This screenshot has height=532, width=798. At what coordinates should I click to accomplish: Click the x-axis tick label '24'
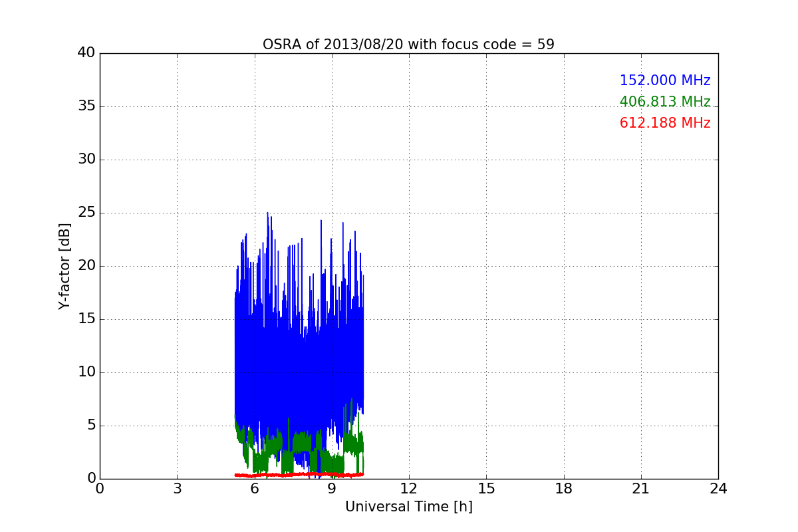click(718, 488)
